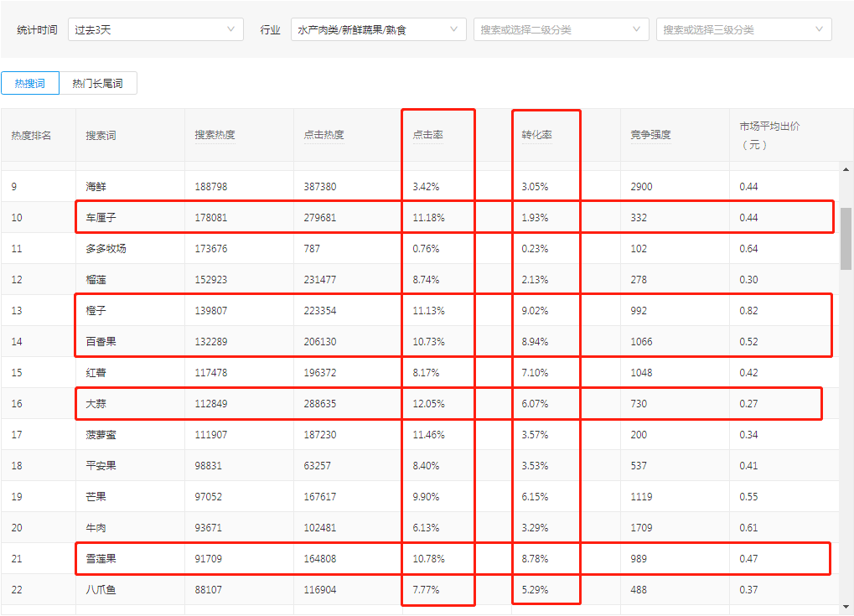Select the search term 八爪鱼
This screenshot has height=616, width=854.
tap(101, 590)
